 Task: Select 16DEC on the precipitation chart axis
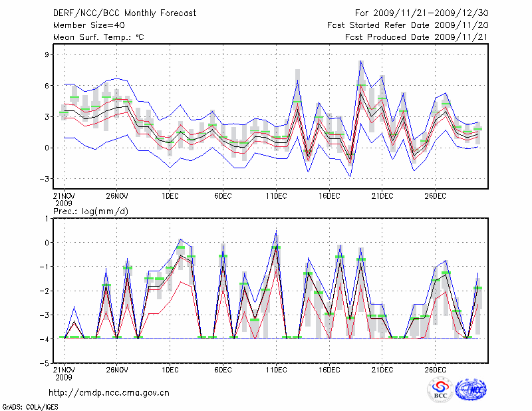click(329, 370)
